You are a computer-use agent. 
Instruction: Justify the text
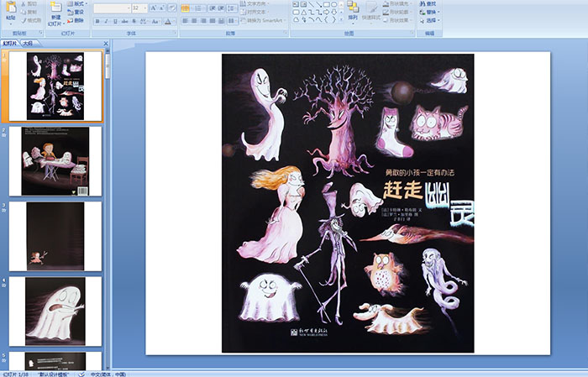[x=213, y=21]
